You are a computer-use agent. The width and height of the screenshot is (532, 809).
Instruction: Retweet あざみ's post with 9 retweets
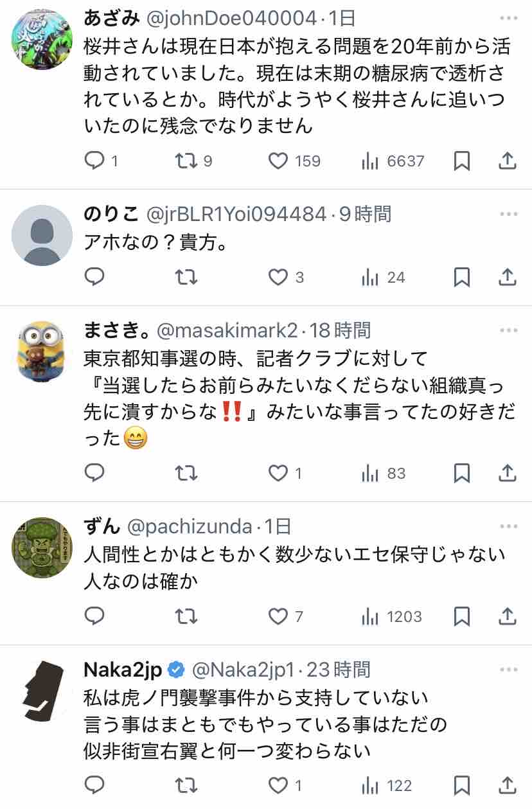tap(186, 161)
